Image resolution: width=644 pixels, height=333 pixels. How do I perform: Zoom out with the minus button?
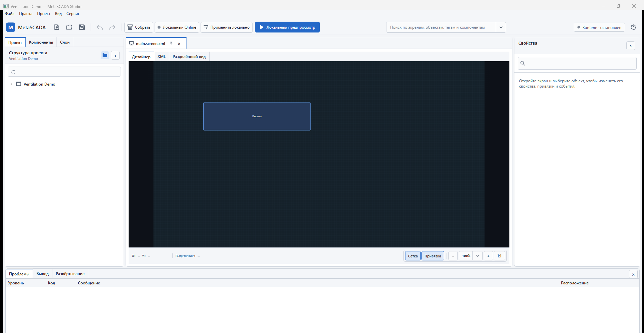(x=453, y=256)
